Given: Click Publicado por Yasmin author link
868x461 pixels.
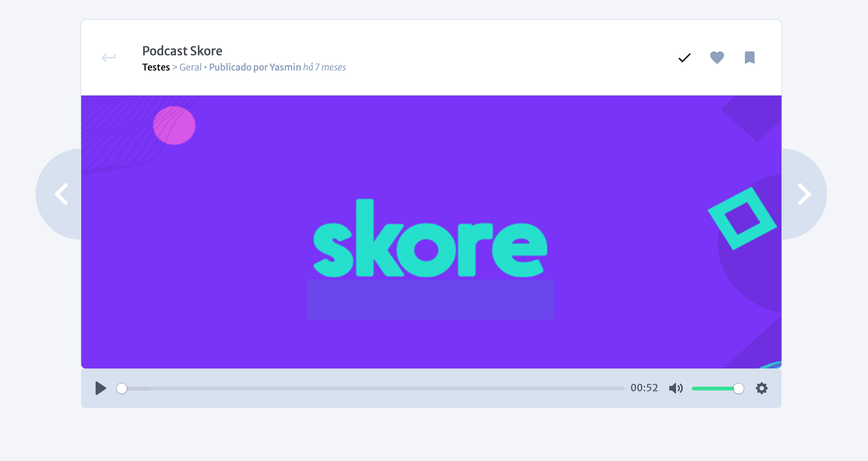Looking at the screenshot, I should [255, 67].
